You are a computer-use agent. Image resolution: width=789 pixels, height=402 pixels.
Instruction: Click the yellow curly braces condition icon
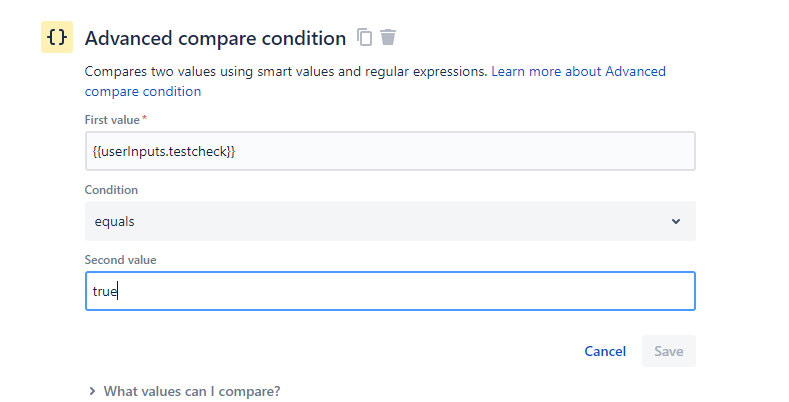57,37
